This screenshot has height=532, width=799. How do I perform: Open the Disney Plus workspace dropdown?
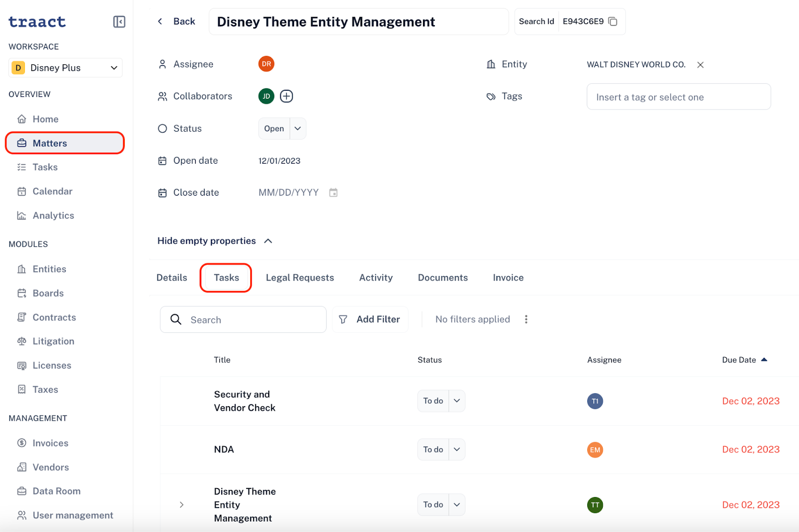(x=65, y=68)
